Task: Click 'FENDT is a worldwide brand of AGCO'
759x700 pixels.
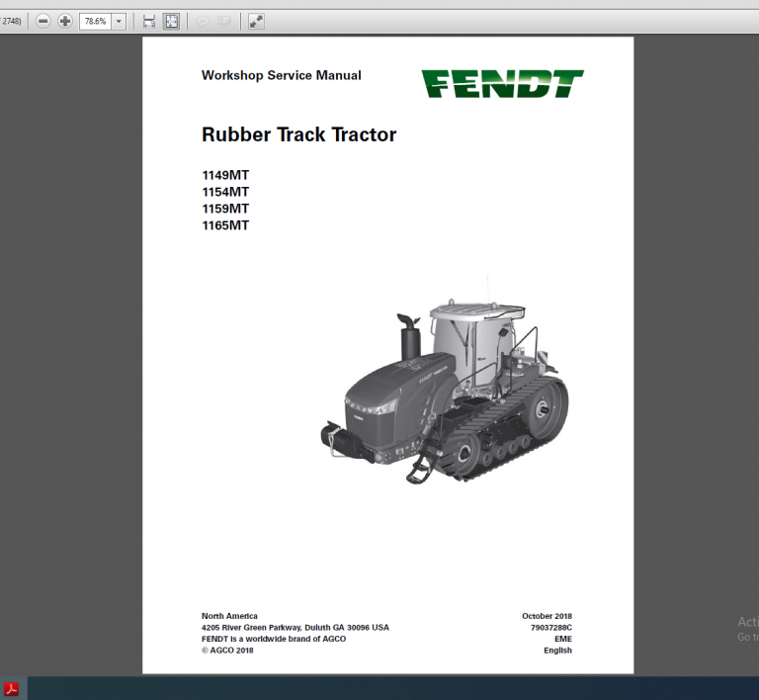Action: (x=274, y=639)
